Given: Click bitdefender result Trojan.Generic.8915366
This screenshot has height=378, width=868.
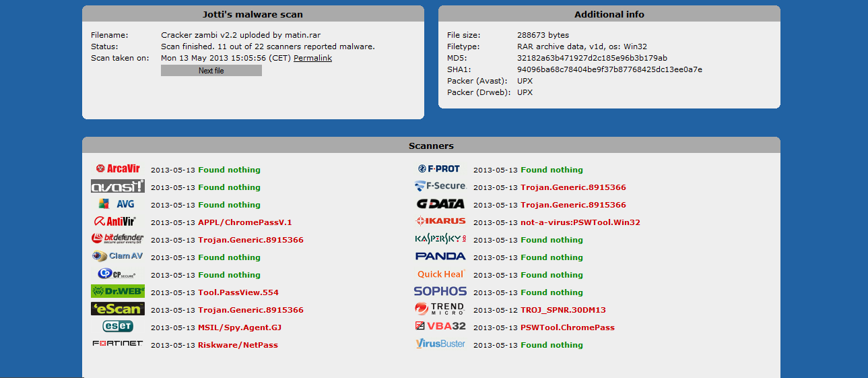Looking at the screenshot, I should pyautogui.click(x=251, y=240).
